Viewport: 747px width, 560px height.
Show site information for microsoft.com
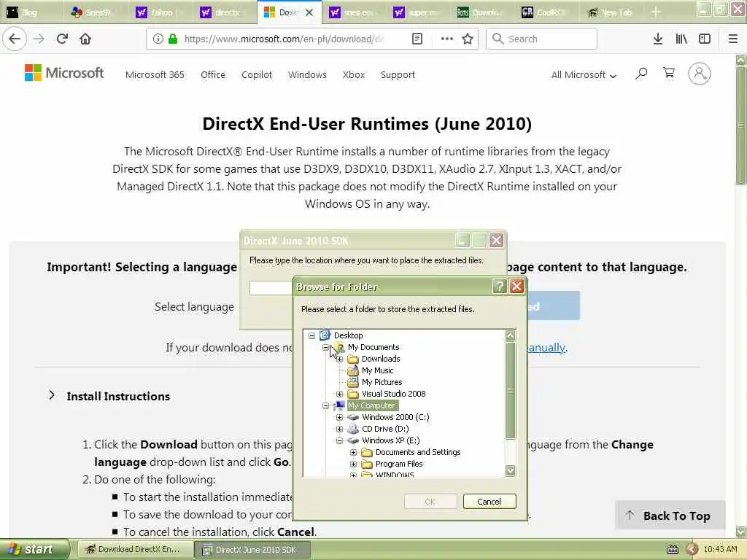(158, 39)
